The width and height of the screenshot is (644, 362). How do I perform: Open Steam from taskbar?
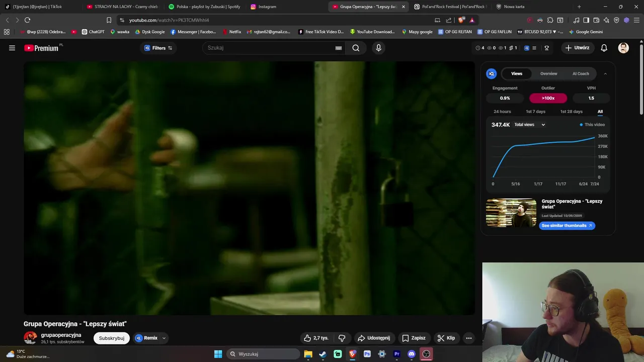pyautogui.click(x=323, y=354)
